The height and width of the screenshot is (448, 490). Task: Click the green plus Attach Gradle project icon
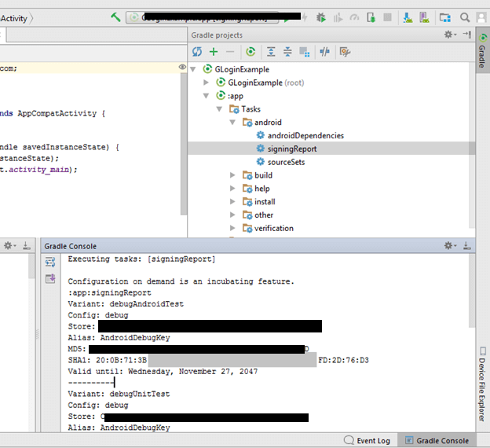coord(214,52)
